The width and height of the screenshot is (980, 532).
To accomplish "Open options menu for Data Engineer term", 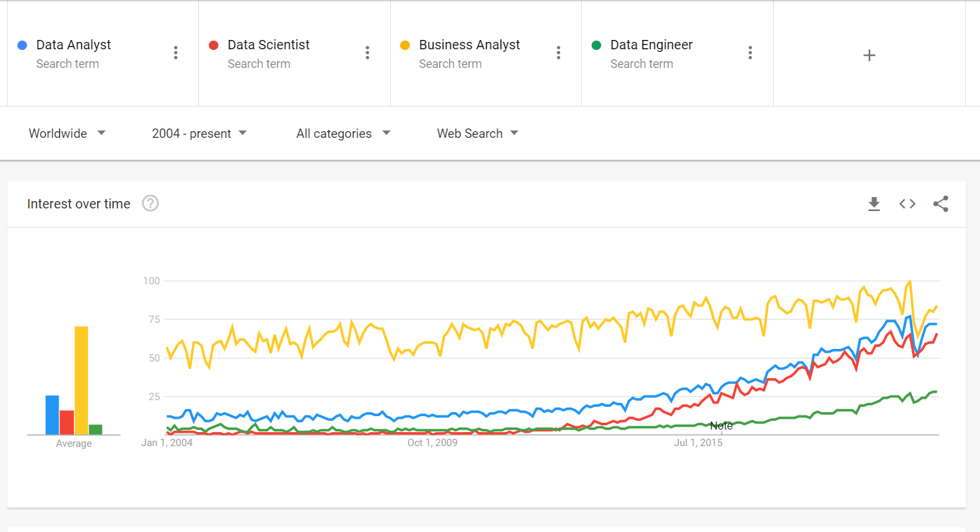I will tap(750, 52).
